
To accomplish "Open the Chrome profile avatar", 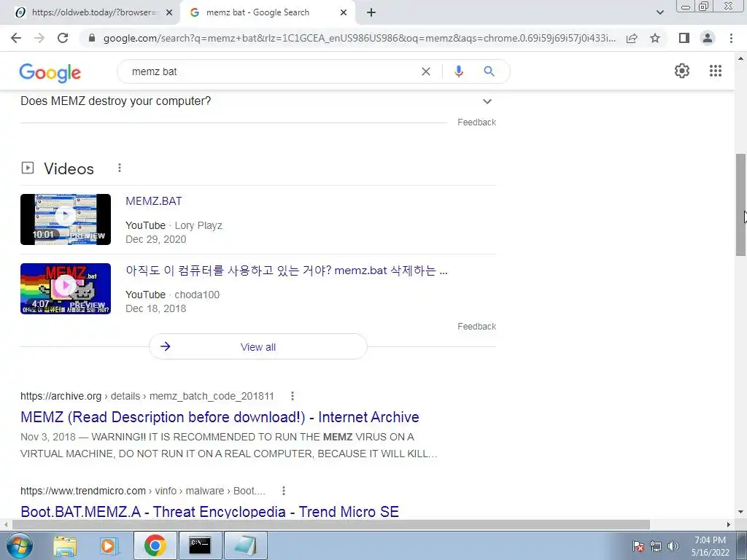I will (708, 38).
